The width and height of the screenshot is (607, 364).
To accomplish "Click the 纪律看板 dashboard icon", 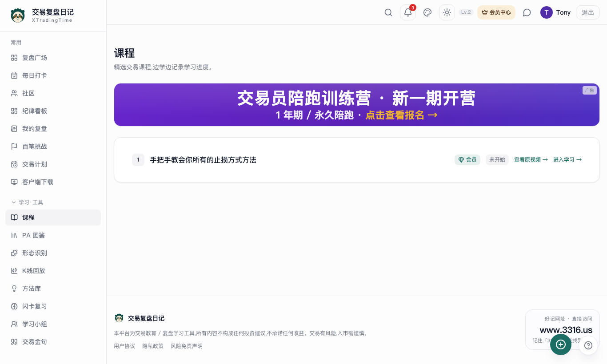I will pos(14,111).
